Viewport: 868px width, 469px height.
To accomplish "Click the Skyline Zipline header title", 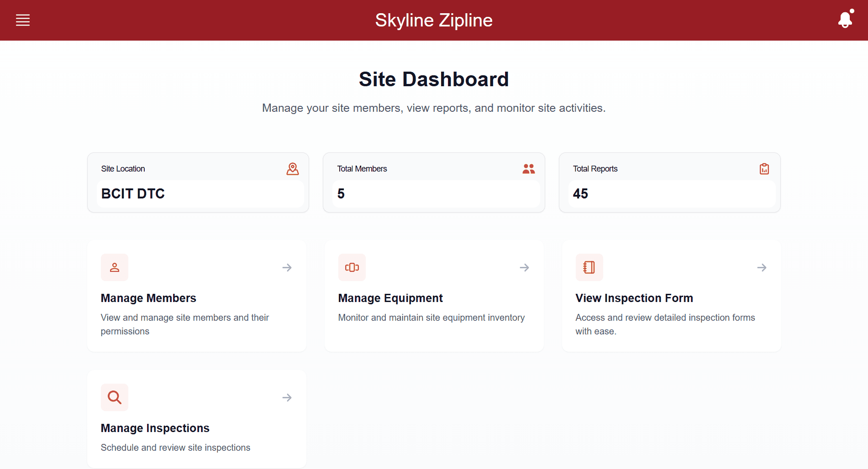I will (x=434, y=20).
